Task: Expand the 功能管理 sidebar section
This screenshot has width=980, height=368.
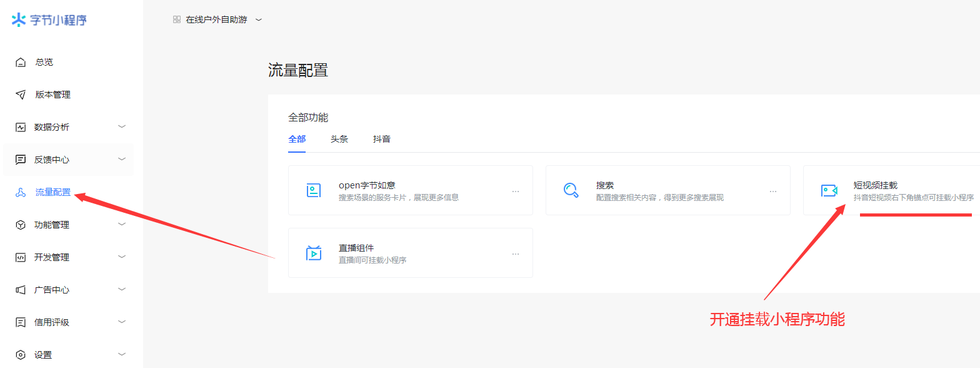Action: coord(122,225)
